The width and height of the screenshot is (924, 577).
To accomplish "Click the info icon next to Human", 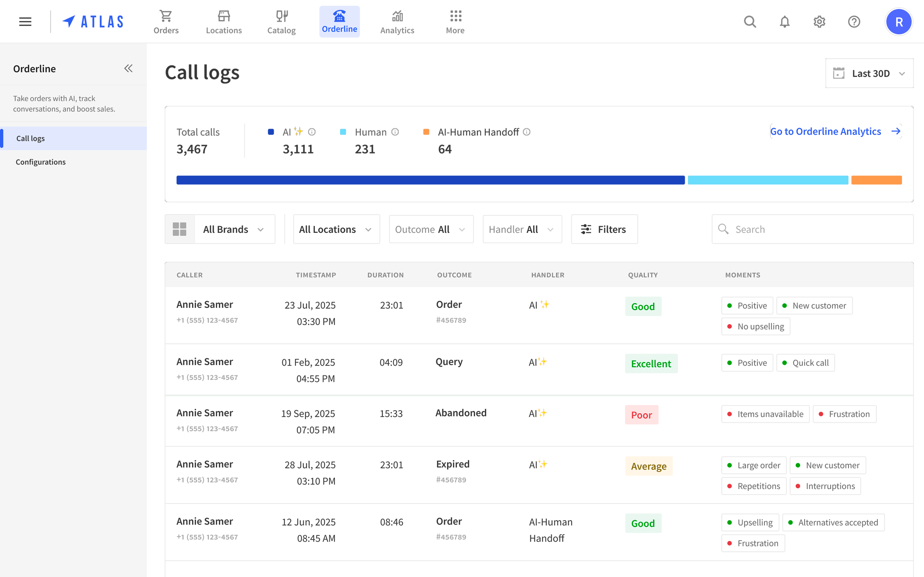I will click(395, 132).
